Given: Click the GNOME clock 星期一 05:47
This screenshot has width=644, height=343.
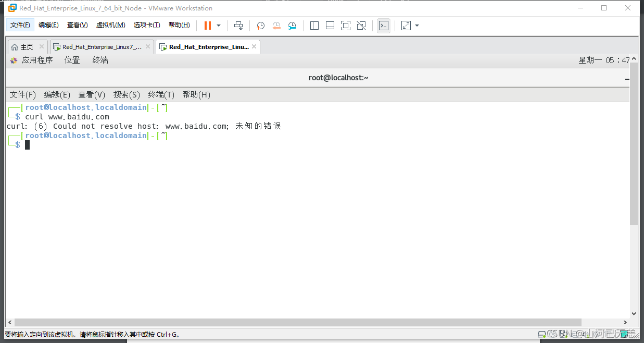Looking at the screenshot, I should coord(604,60).
